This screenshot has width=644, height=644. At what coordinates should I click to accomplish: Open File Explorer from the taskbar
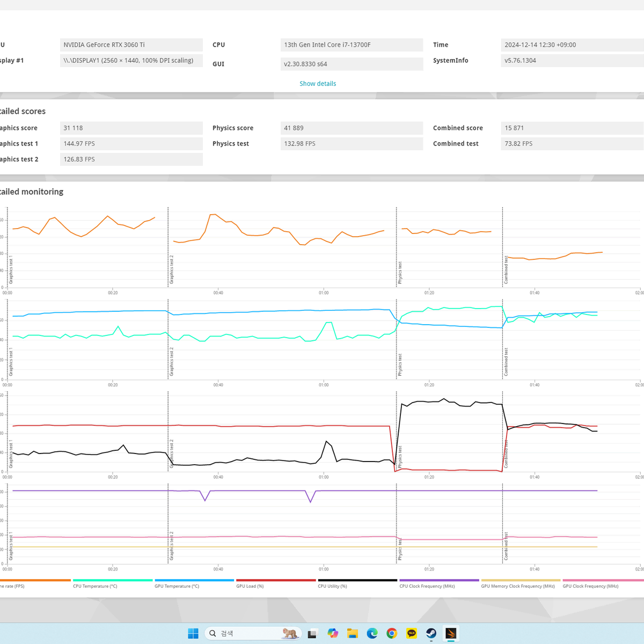coord(353,633)
